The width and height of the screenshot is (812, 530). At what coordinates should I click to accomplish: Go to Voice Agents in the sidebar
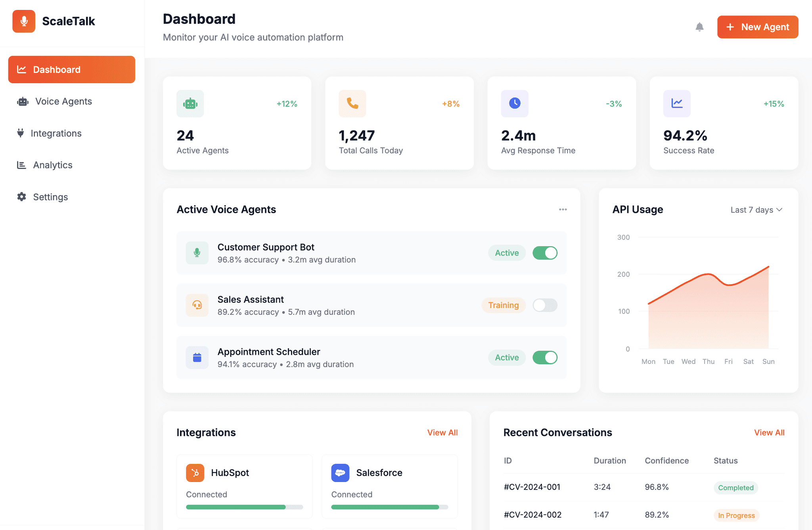point(63,101)
